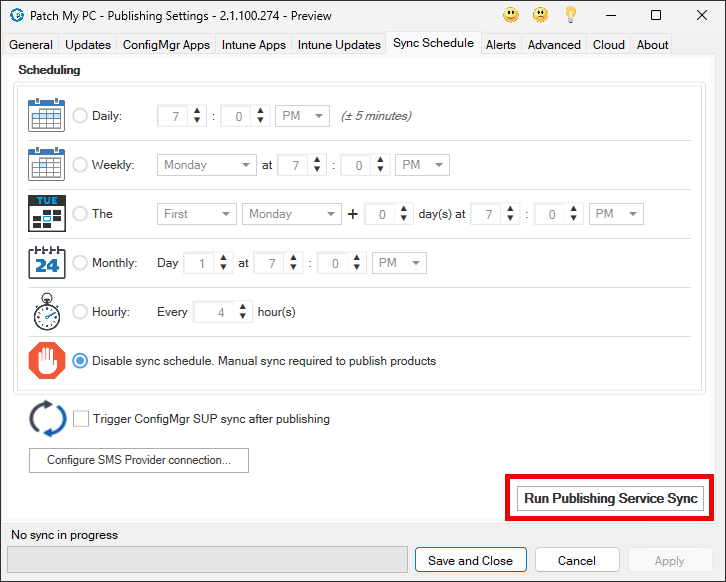
Task: Click the Monthly Day number stepper
Action: click(223, 263)
